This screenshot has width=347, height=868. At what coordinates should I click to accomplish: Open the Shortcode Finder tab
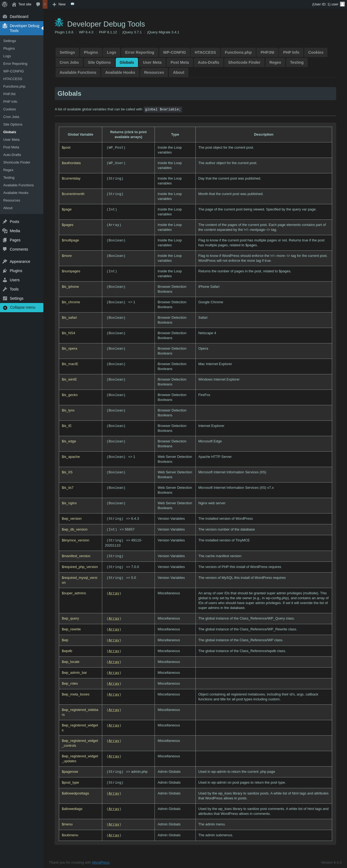pyautogui.click(x=244, y=62)
